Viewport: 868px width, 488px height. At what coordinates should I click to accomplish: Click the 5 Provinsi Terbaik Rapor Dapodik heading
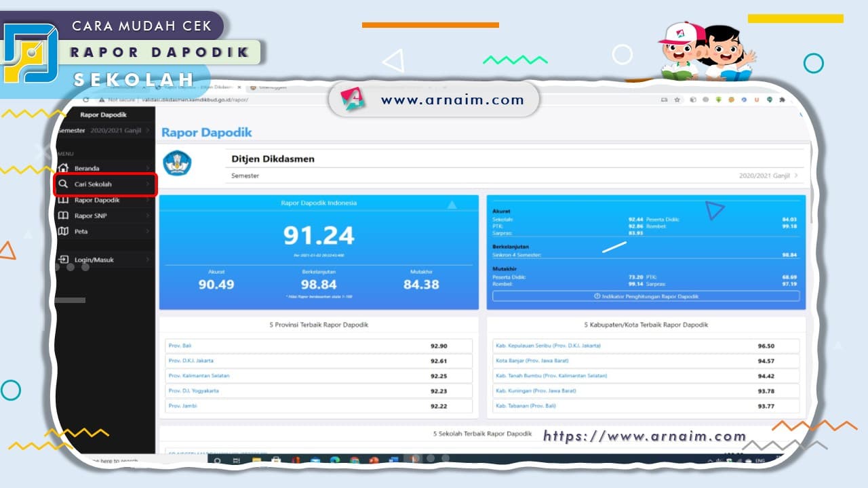(319, 325)
